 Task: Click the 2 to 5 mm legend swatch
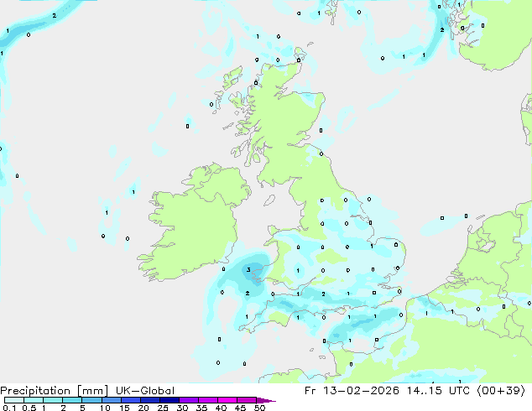tap(72, 400)
